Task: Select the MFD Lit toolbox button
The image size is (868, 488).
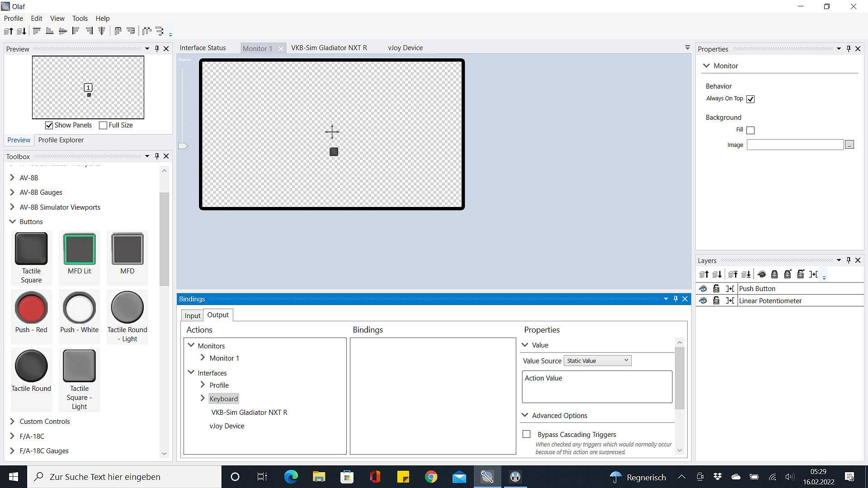Action: pyautogui.click(x=79, y=253)
